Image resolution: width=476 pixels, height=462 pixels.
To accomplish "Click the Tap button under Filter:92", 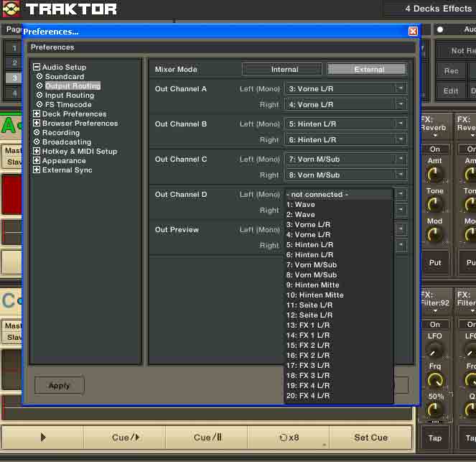I will [434, 438].
